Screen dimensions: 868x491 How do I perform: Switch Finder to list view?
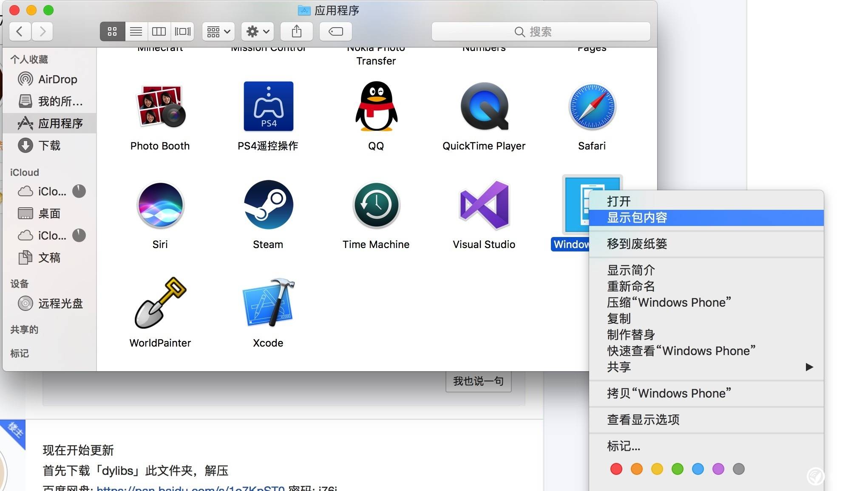[136, 31]
